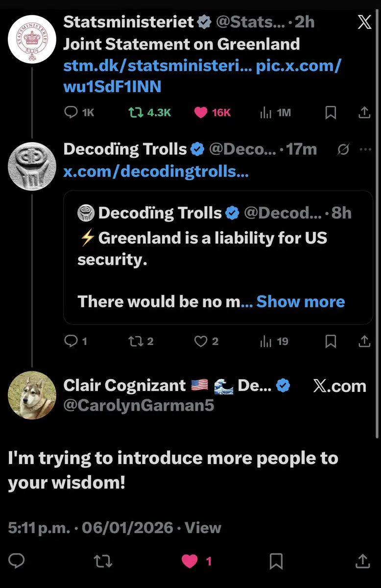Reply to the Statsministeriet post
381x588 pixels.
[71, 113]
